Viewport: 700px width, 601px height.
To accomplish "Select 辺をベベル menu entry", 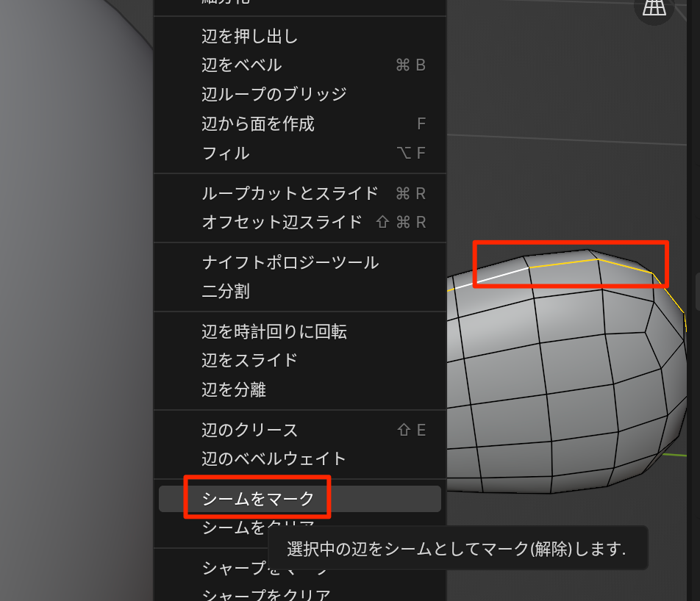I will (x=241, y=65).
